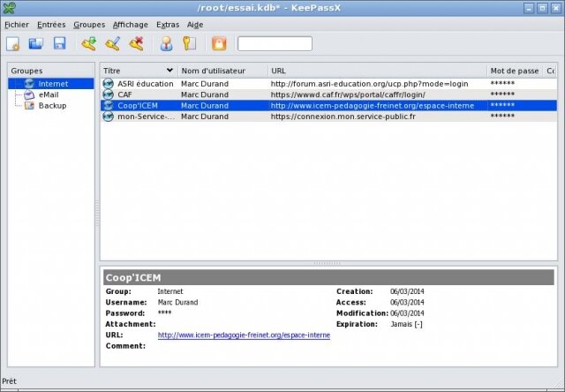This screenshot has width=565, height=392.
Task: Open the Fichier menu
Action: [x=17, y=25]
